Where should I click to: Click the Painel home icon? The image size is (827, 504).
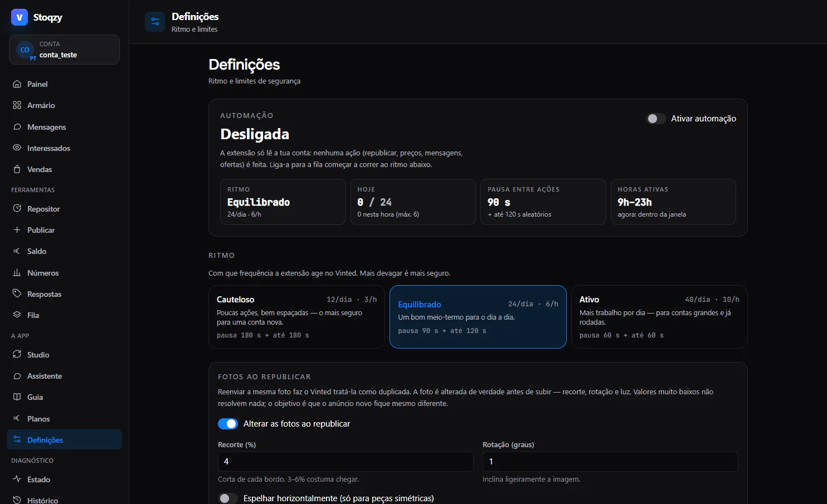17,84
